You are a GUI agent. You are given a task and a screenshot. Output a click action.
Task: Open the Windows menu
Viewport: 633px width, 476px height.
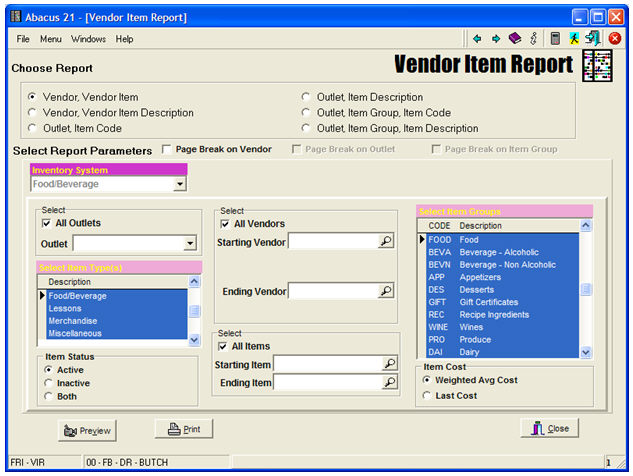click(88, 39)
